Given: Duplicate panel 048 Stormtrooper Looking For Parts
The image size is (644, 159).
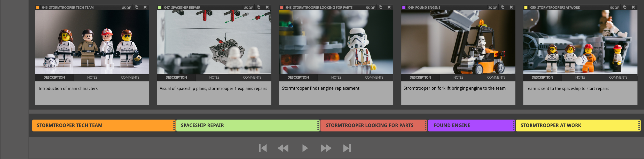Looking at the screenshot, I should tap(380, 7).
